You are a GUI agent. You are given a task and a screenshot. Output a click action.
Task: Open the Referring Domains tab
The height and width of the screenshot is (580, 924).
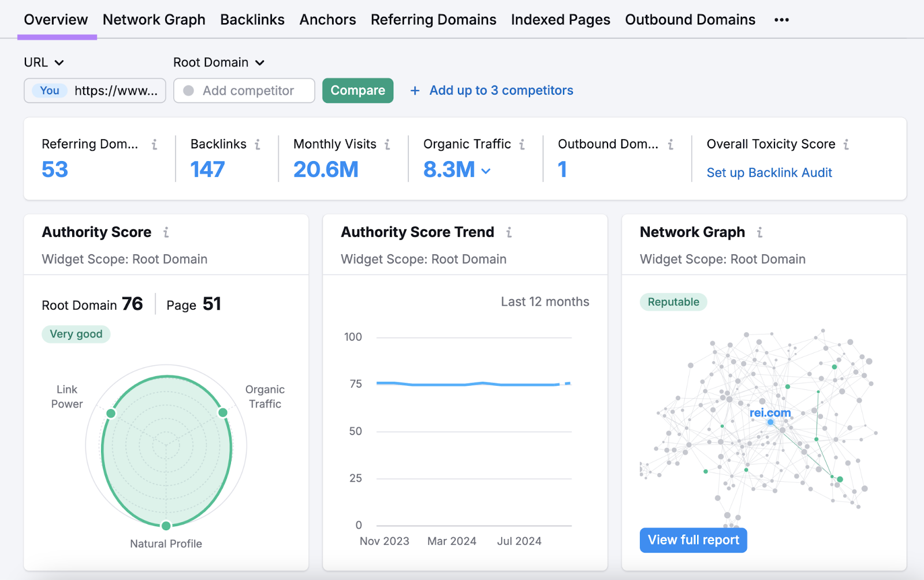(x=433, y=19)
